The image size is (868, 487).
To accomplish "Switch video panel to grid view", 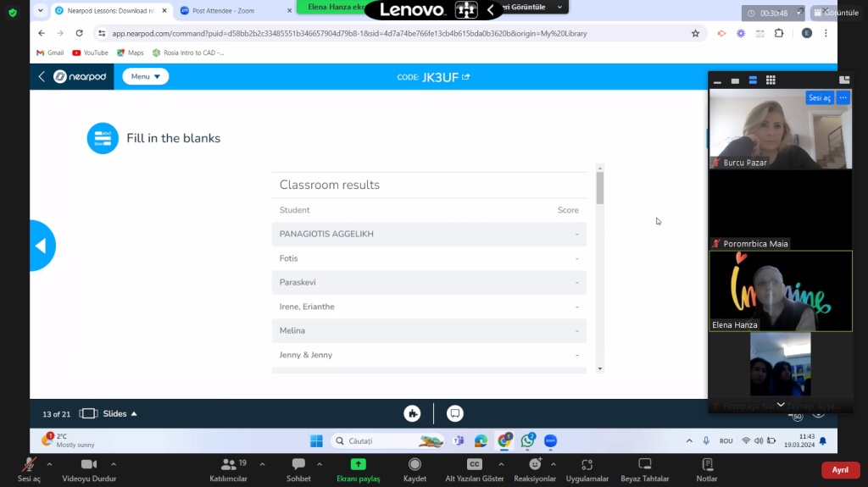I will coord(771,80).
